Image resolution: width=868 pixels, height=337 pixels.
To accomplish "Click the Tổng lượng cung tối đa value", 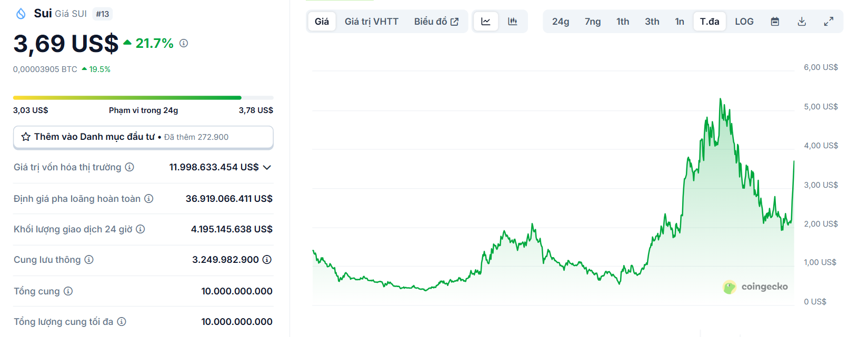I will point(237,322).
